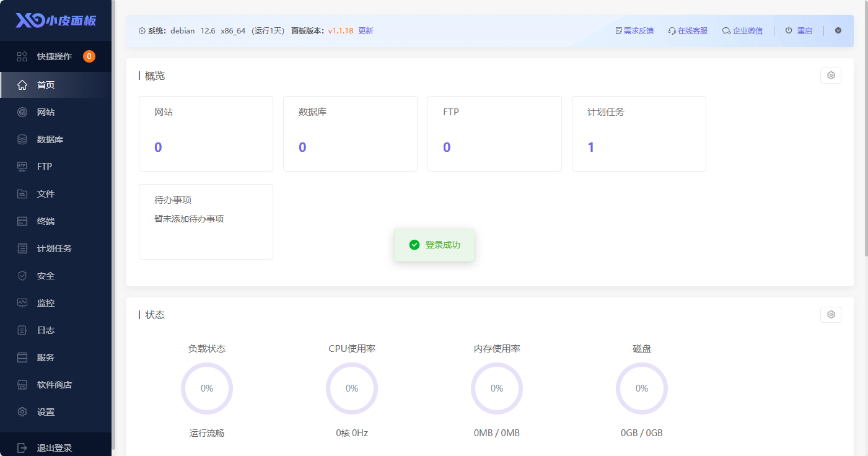This screenshot has height=456, width=868.
Task: Click the monitoring icon in sidebar
Action: 22,303
